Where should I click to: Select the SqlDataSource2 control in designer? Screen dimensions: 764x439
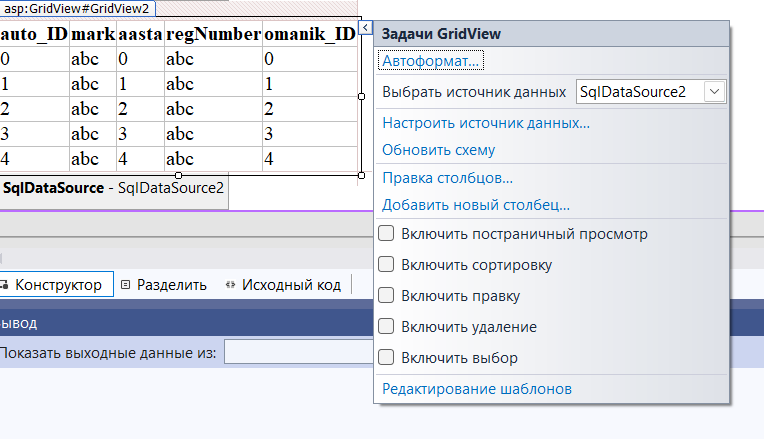pyautogui.click(x=113, y=188)
